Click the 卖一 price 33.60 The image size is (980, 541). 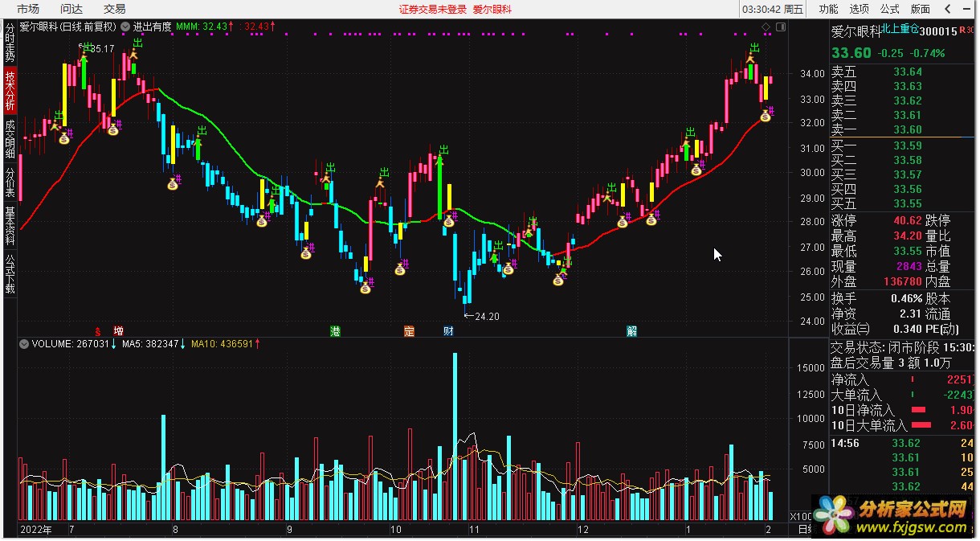coord(908,129)
